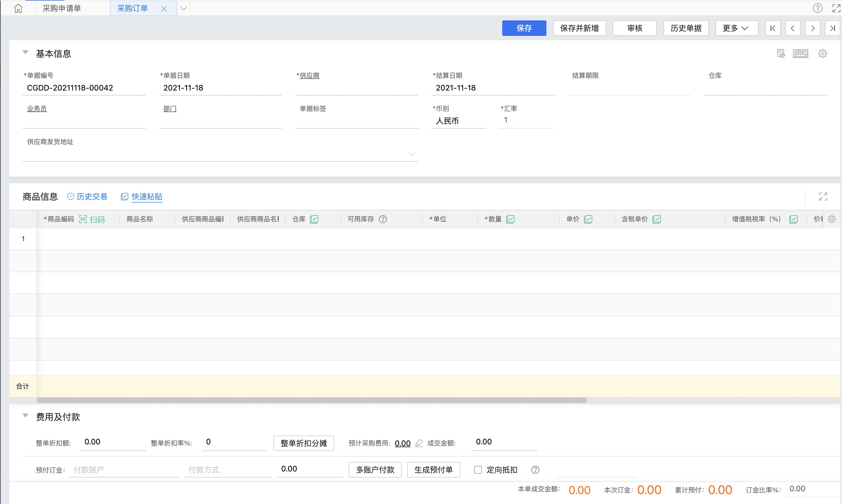The image size is (842, 504).
Task: Toggle checkbox beside 数量 column header
Action: pyautogui.click(x=510, y=219)
